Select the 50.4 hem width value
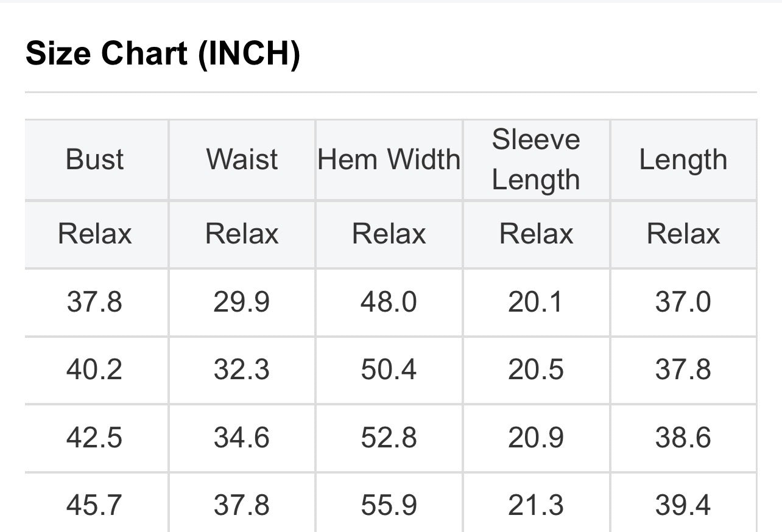Viewport: 782px width, 532px height. pyautogui.click(x=389, y=370)
